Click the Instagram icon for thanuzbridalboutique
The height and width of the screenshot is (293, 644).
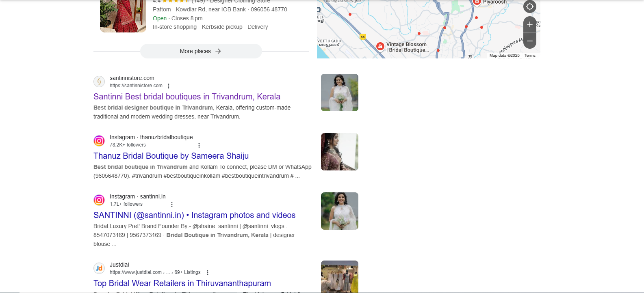(99, 141)
